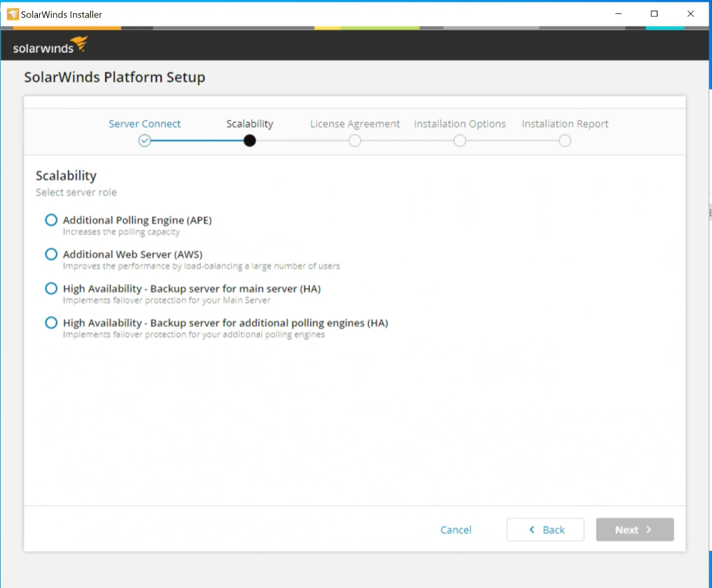Viewport: 712px width, 588px height.
Task: Click the filled Scalability step circle
Action: (x=250, y=141)
